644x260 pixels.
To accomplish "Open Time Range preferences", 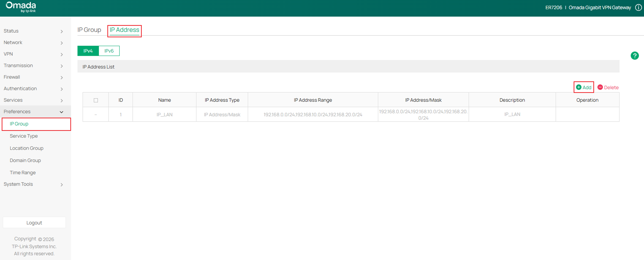I will coord(22,172).
